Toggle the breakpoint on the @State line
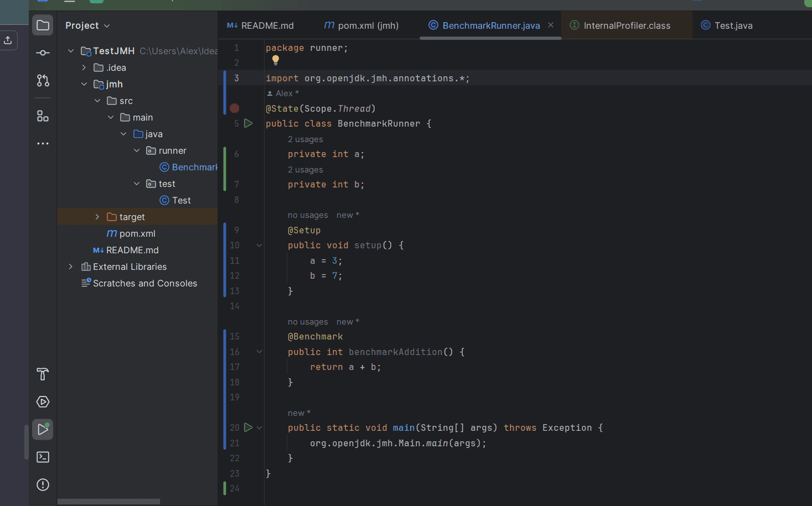This screenshot has height=506, width=812. pos(235,108)
